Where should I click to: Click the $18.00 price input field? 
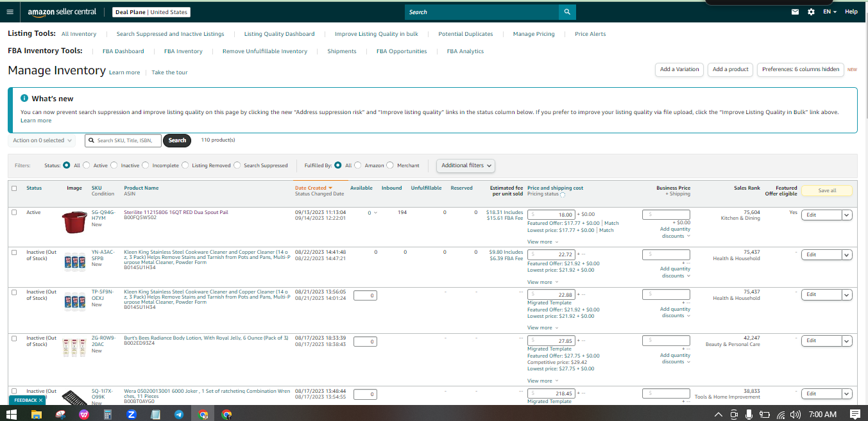pos(551,215)
